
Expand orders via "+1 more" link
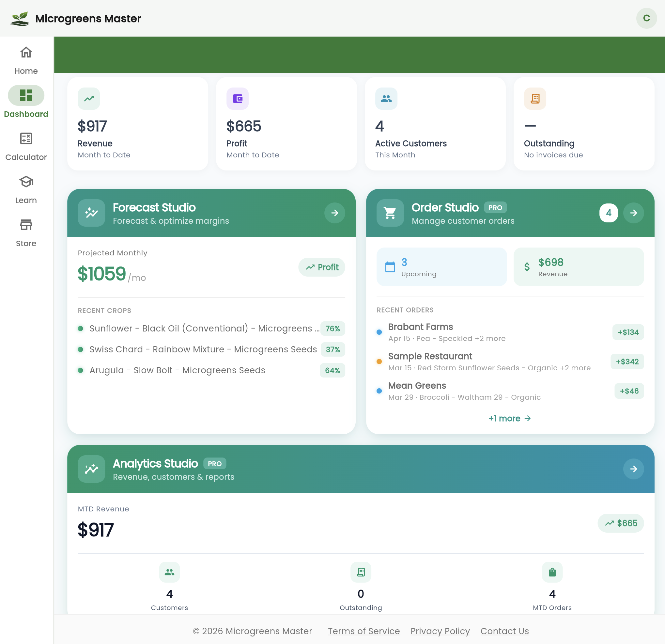pos(509,418)
